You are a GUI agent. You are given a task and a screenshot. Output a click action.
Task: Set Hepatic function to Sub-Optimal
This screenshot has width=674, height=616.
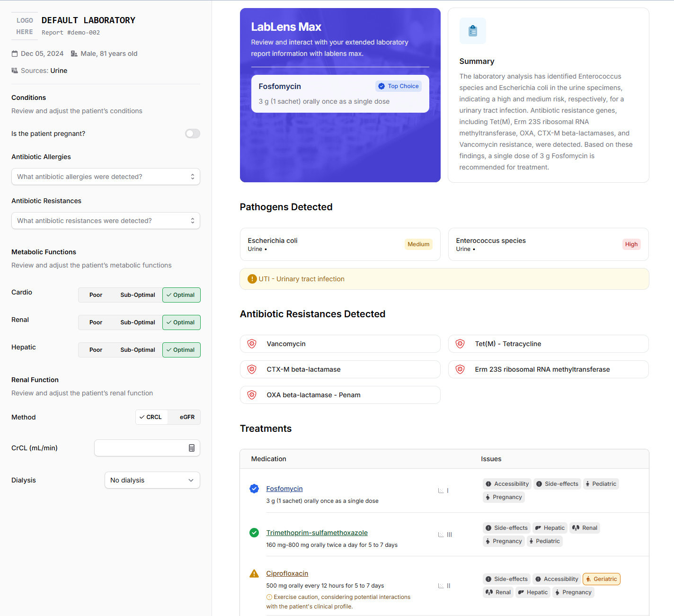tap(138, 350)
